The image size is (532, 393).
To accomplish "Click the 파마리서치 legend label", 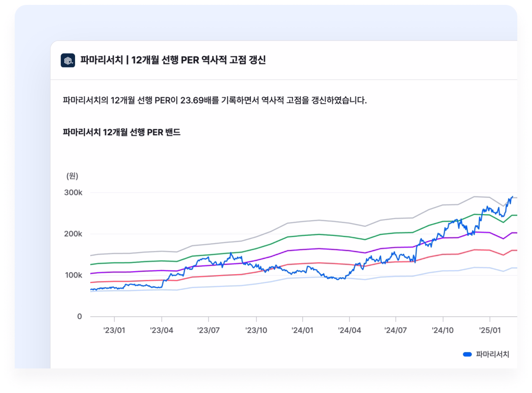I will coord(492,354).
